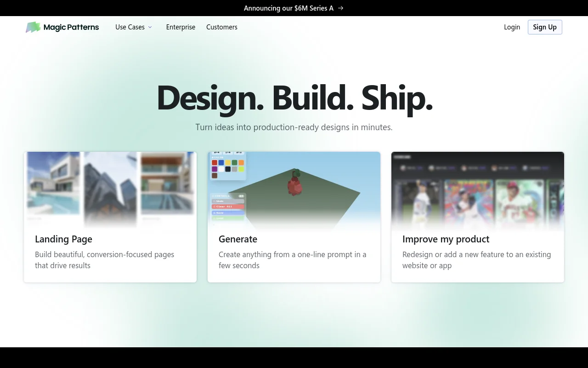Click the Login link
This screenshot has width=588, height=368.
(512, 27)
